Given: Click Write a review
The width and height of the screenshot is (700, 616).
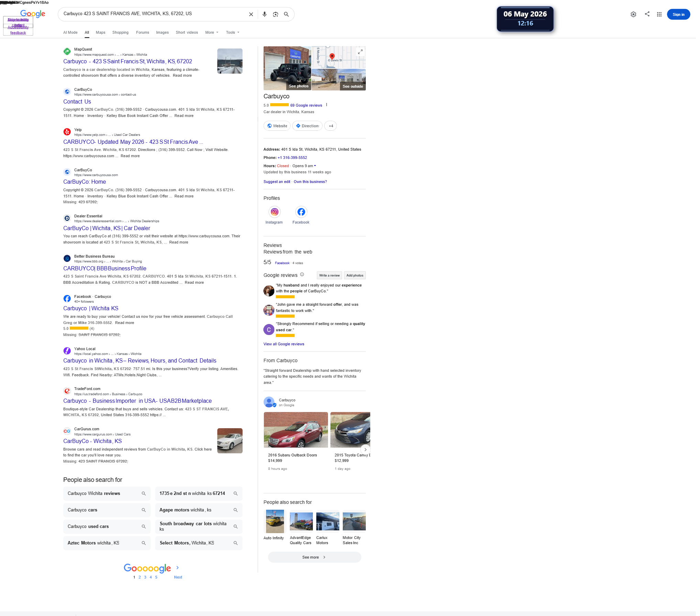Looking at the screenshot, I should [329, 275].
